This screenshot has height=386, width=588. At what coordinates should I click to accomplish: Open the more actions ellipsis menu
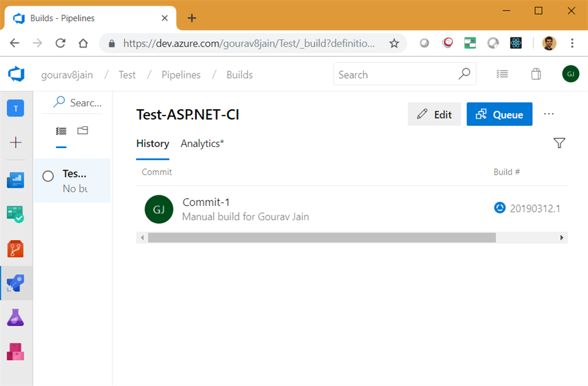click(548, 114)
